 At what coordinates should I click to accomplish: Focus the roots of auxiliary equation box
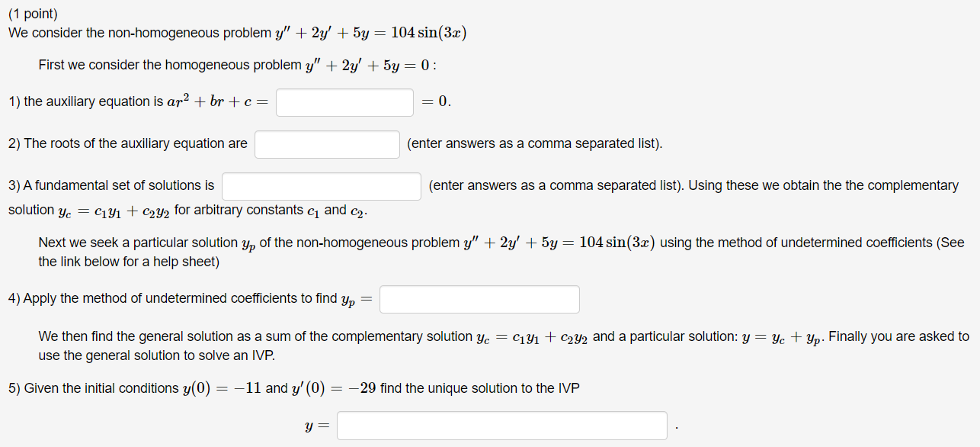[x=327, y=144]
